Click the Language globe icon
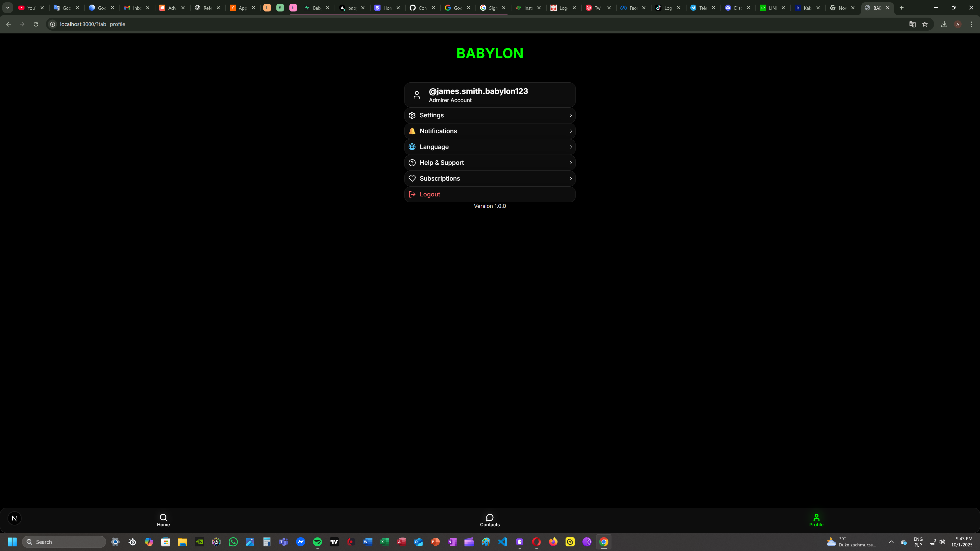Image resolution: width=980 pixels, height=551 pixels. pyautogui.click(x=412, y=147)
